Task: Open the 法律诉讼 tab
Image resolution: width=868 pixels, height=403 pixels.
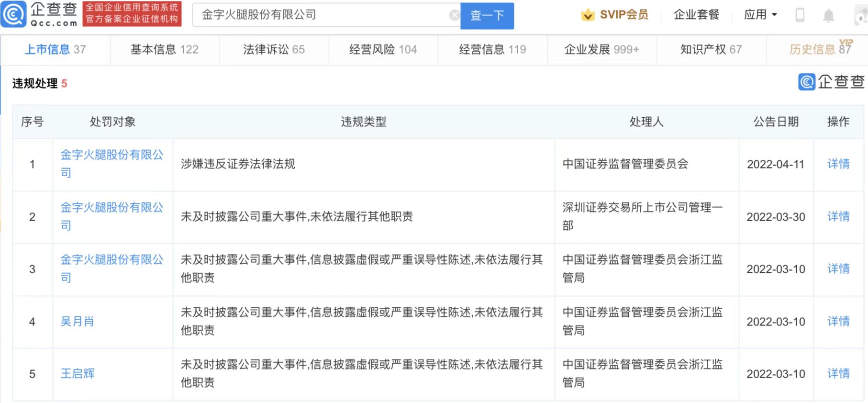Action: click(274, 49)
